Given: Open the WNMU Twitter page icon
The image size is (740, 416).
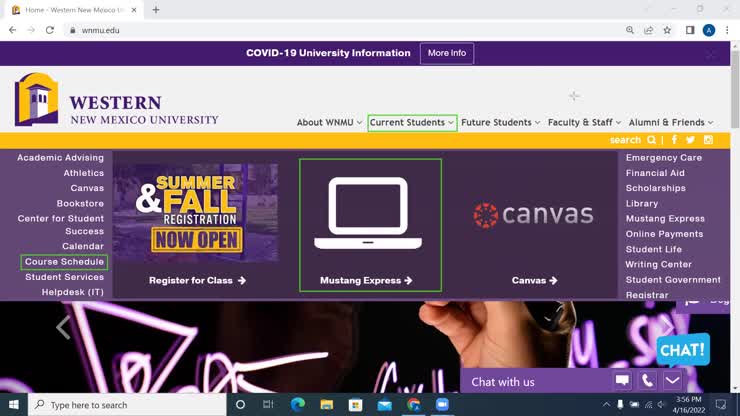Looking at the screenshot, I should [690, 140].
